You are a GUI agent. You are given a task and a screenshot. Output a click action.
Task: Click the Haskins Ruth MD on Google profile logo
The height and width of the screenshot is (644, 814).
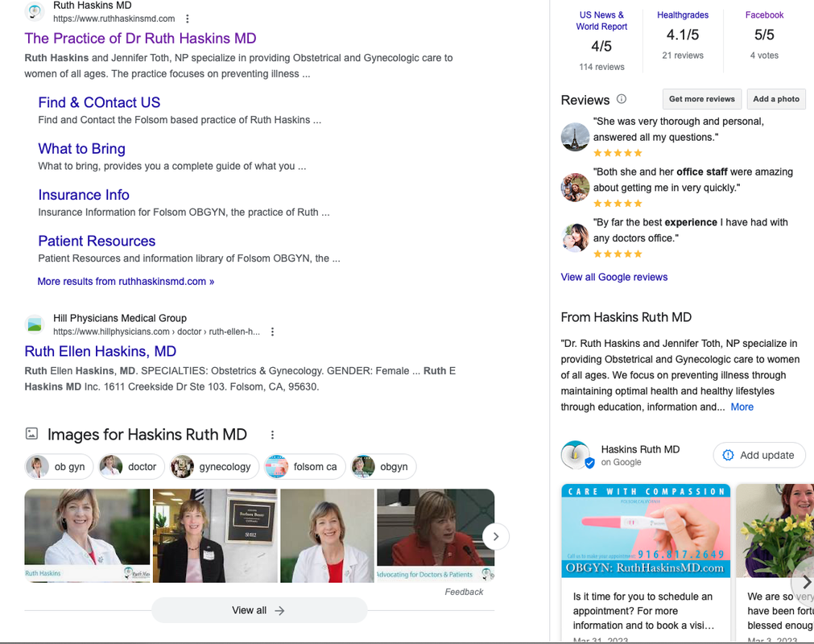(x=576, y=455)
